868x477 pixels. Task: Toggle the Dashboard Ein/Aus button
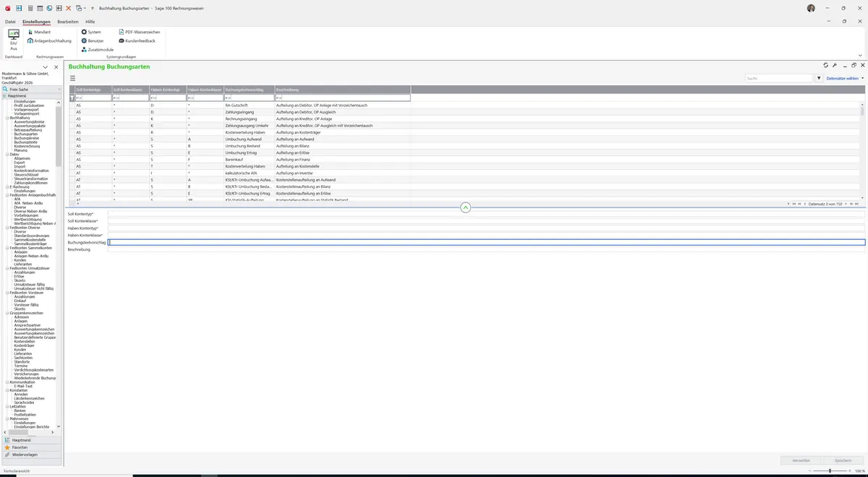[x=14, y=40]
